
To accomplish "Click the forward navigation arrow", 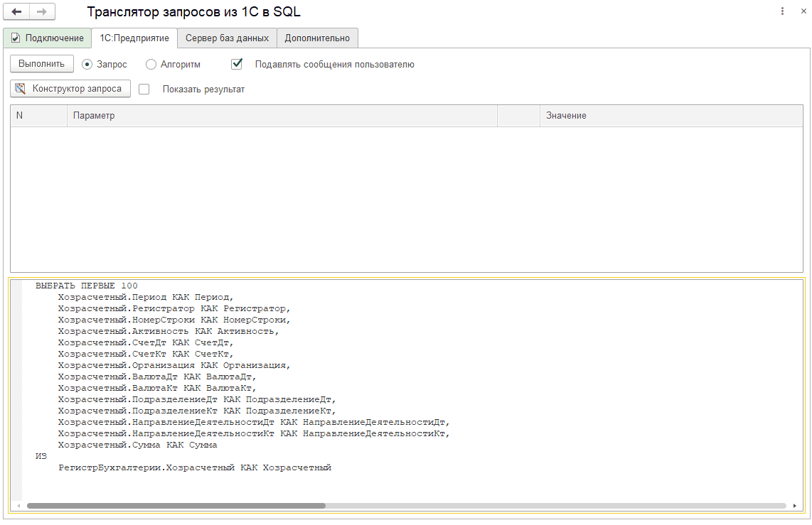I will [x=41, y=11].
